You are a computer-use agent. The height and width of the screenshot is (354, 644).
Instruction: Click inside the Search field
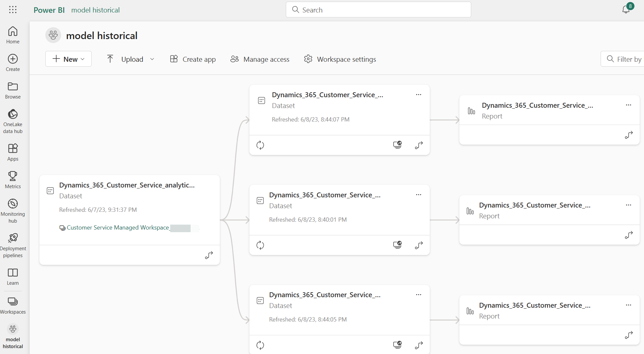pos(378,10)
